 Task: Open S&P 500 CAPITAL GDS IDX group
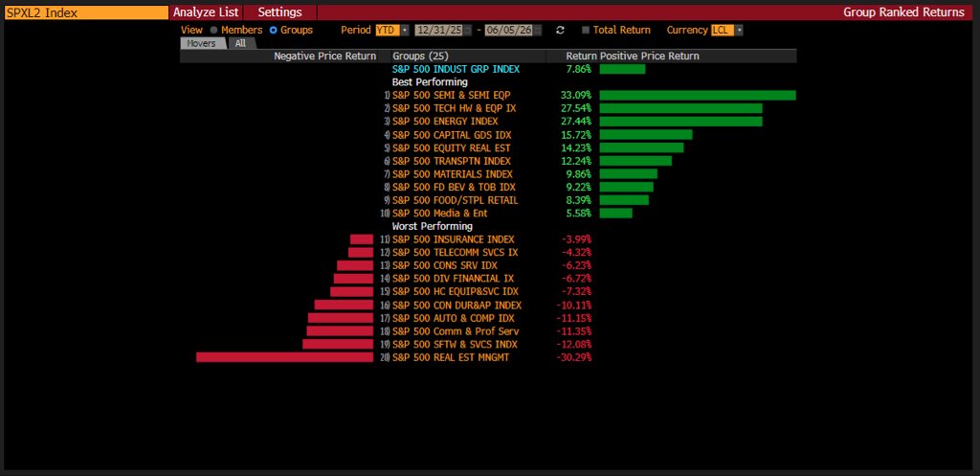[x=453, y=134]
